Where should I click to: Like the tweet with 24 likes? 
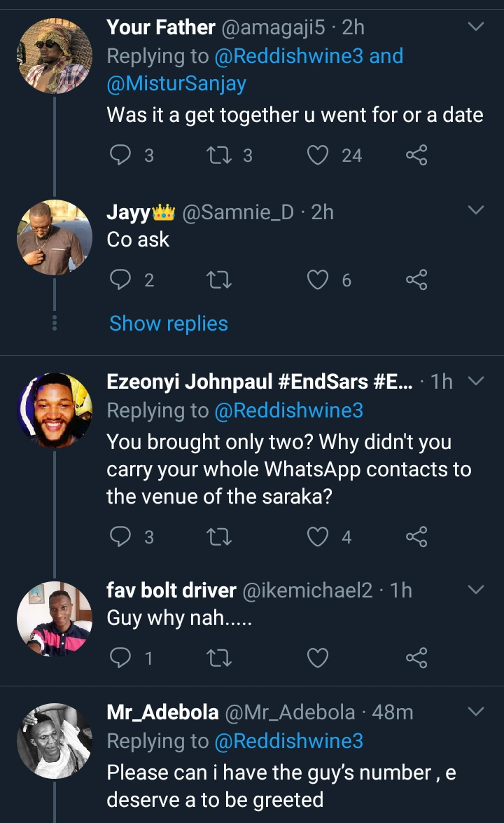click(x=318, y=155)
